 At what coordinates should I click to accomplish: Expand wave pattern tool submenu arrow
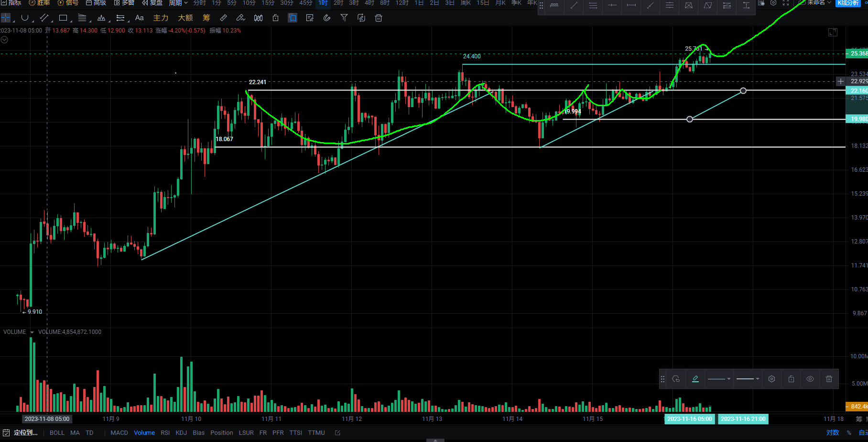pyautogui.click(x=109, y=21)
